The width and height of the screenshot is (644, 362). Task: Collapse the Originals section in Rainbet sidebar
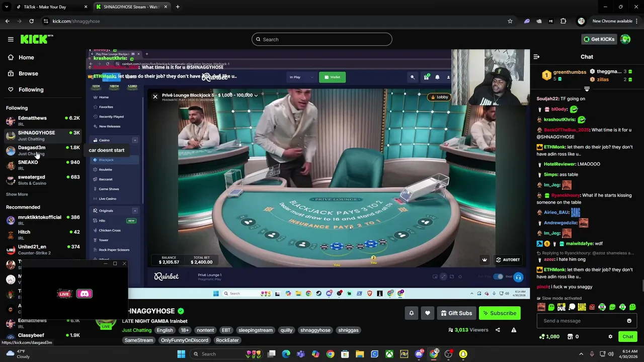point(134,211)
